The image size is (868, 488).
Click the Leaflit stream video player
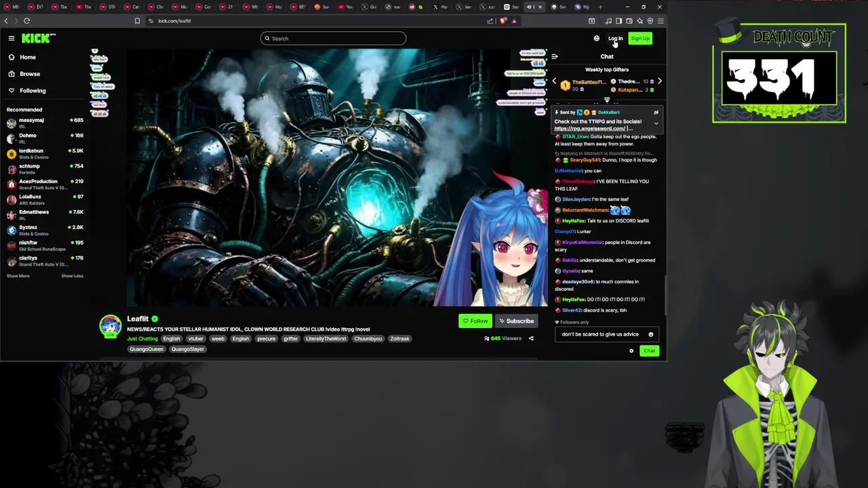pos(337,178)
